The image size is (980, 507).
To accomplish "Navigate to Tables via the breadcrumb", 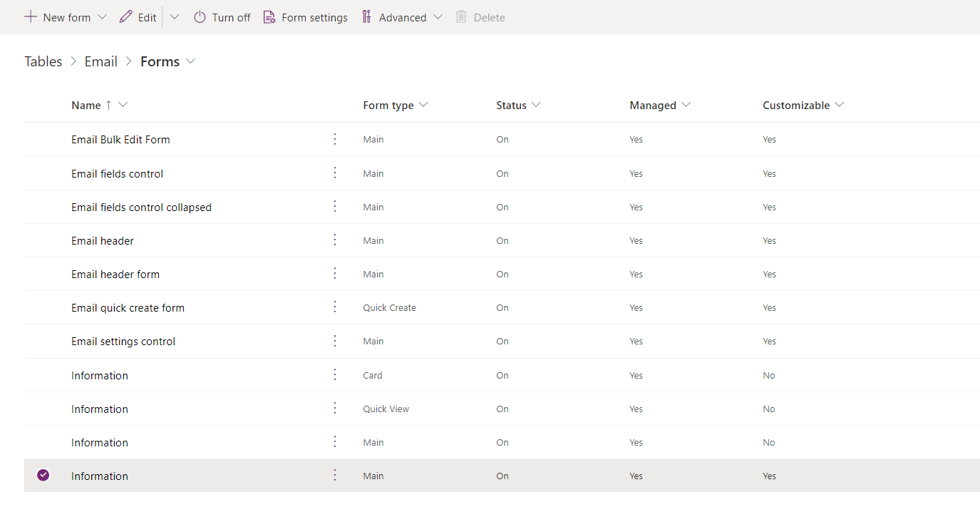I will tap(43, 61).
